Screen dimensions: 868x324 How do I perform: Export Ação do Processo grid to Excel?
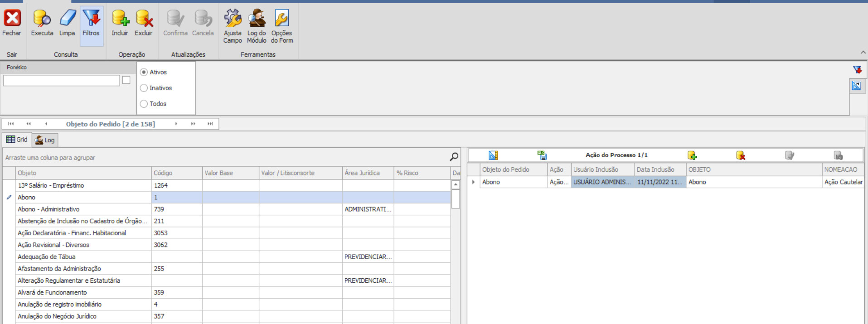click(542, 155)
